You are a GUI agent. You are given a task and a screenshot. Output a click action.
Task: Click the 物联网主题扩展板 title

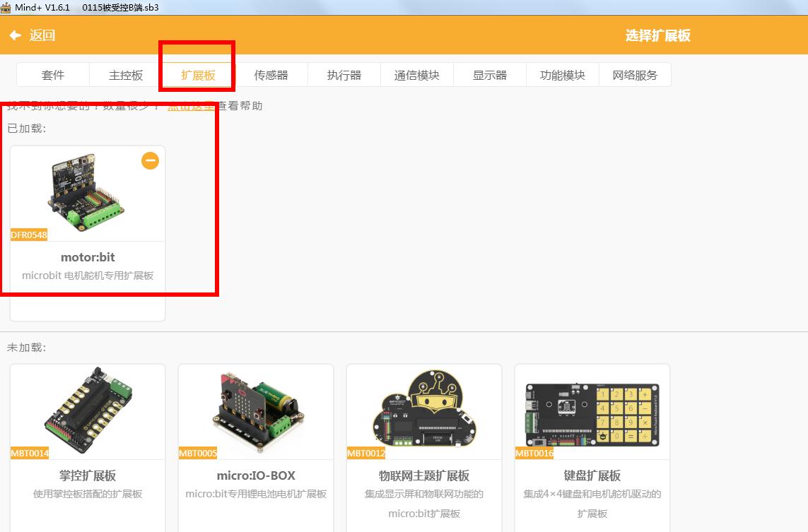[x=424, y=475]
